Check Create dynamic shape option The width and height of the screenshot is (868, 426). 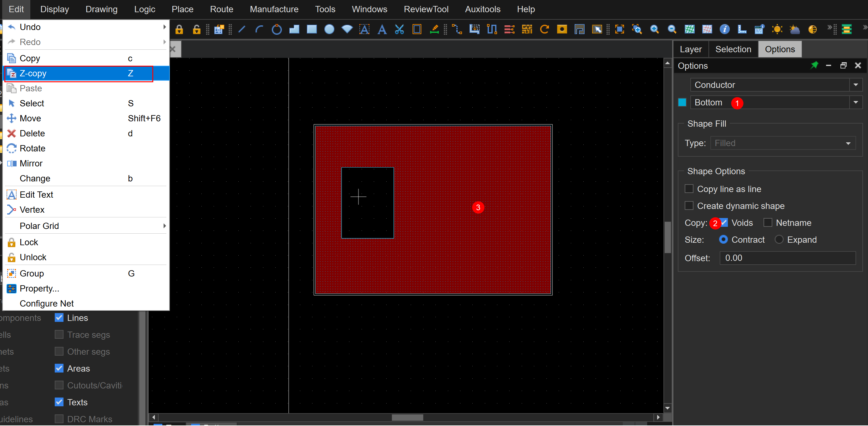click(689, 205)
